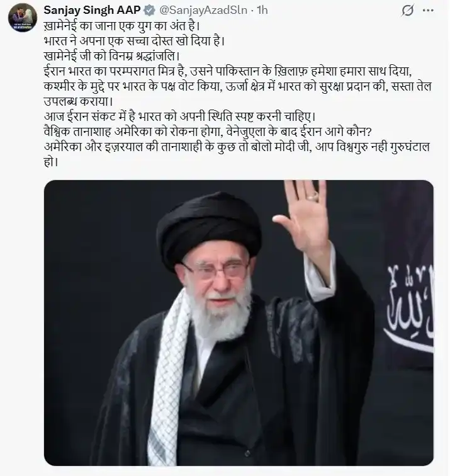
Task: Click the line starting "वैश्विक तानाशाह अमेरिका"
Action: coord(208,132)
